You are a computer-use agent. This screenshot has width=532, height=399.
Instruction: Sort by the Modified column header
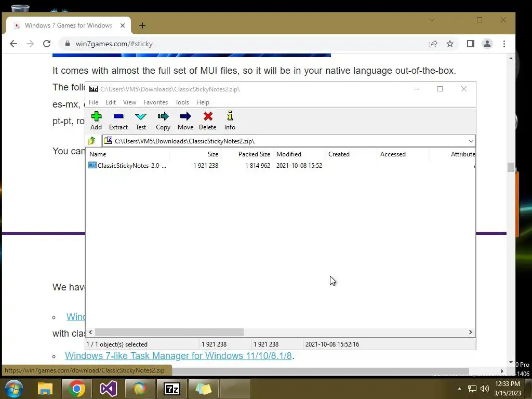(299, 154)
